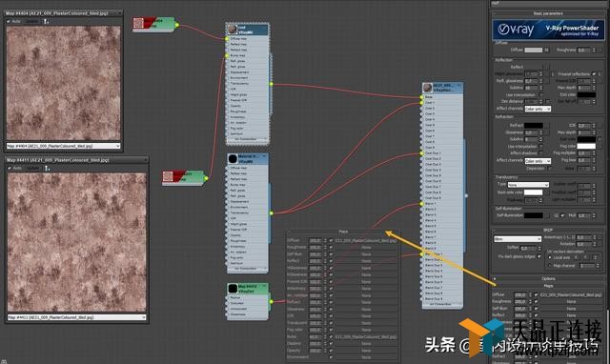This screenshot has width=610, height=364.
Task: Toggle the Fix dark glossy edges checkbox
Action: (x=539, y=256)
